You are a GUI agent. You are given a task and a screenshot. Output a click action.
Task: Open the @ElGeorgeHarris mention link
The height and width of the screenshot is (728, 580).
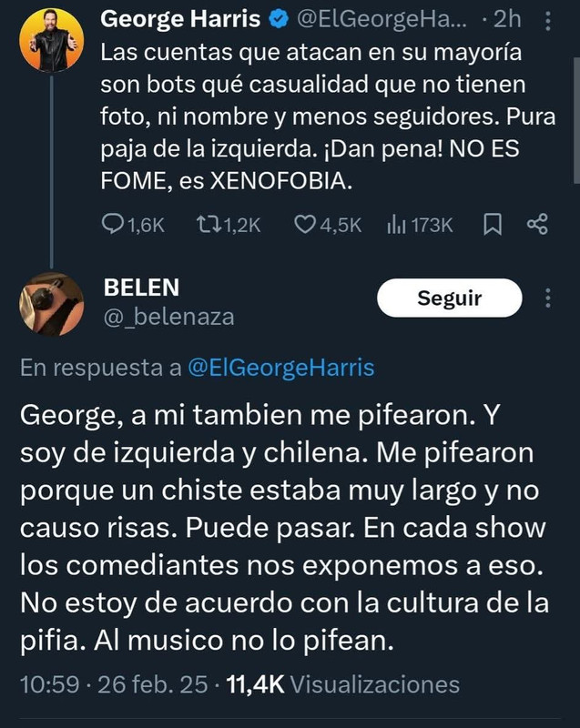point(281,368)
